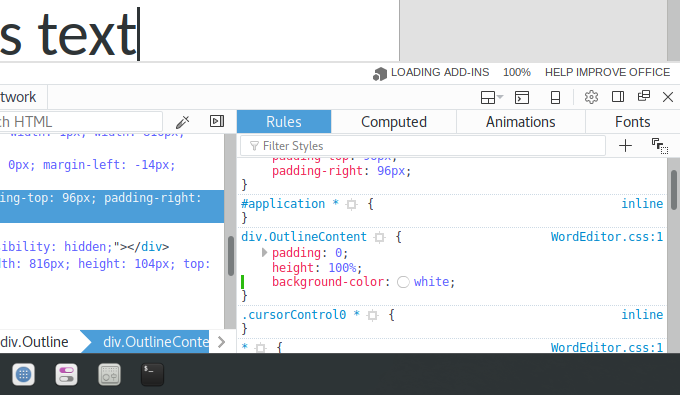Focus the Search HTML field

click(81, 122)
